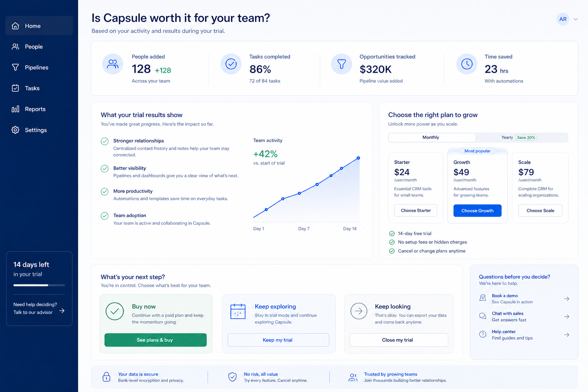Image resolution: width=588 pixels, height=392 pixels.
Task: Click the Help center question icon
Action: pos(483,334)
